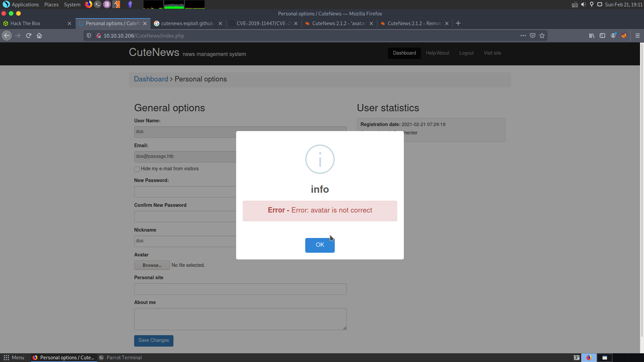Check Hide my e-mail from visitors
The width and height of the screenshot is (644, 362).
click(137, 169)
